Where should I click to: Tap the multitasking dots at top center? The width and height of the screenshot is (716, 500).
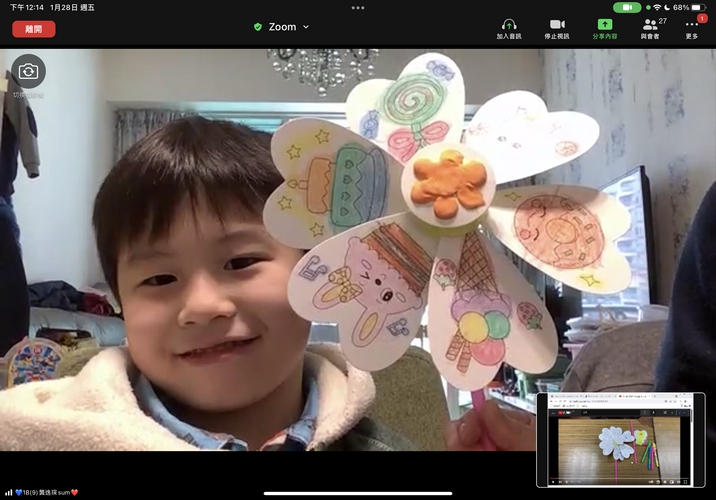pos(358,7)
